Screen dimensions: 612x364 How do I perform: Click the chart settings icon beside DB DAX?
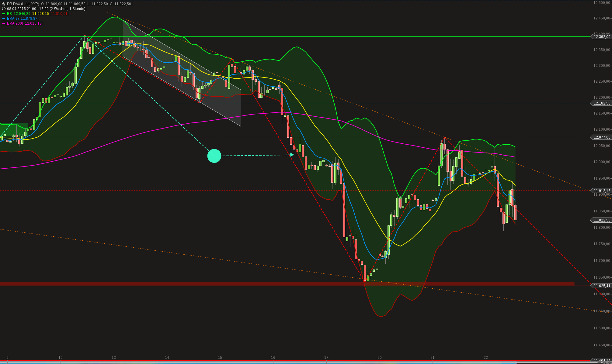click(3, 4)
